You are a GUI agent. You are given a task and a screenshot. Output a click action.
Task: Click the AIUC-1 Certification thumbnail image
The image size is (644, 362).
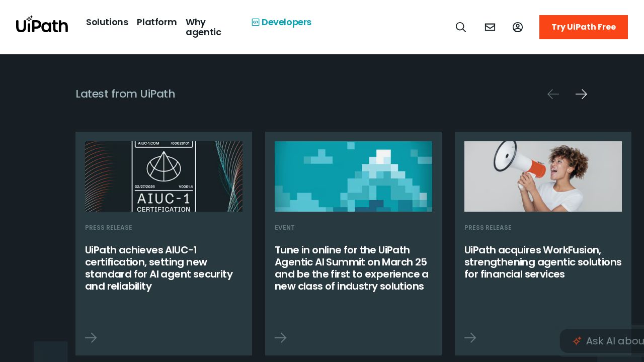164,176
